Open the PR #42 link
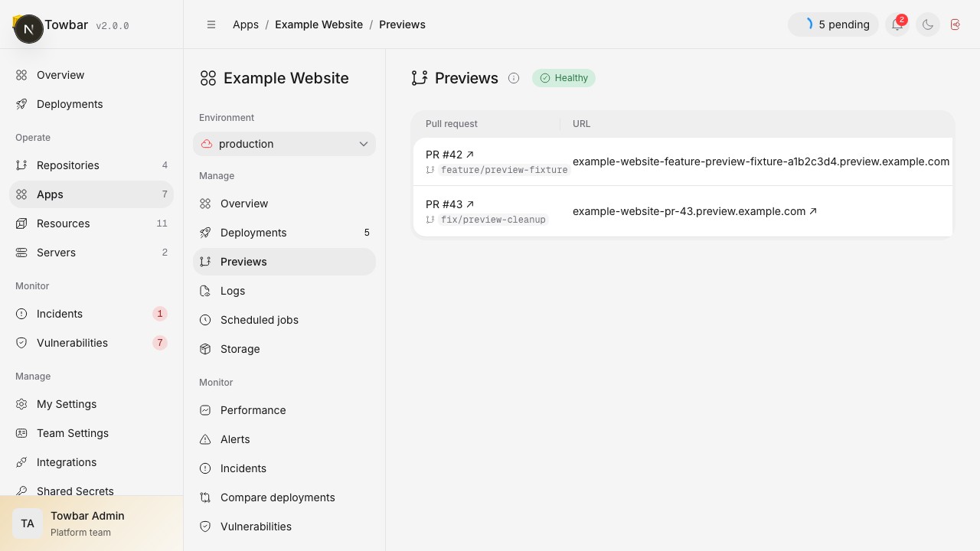Viewport: 980px width, 551px height. [x=449, y=155]
